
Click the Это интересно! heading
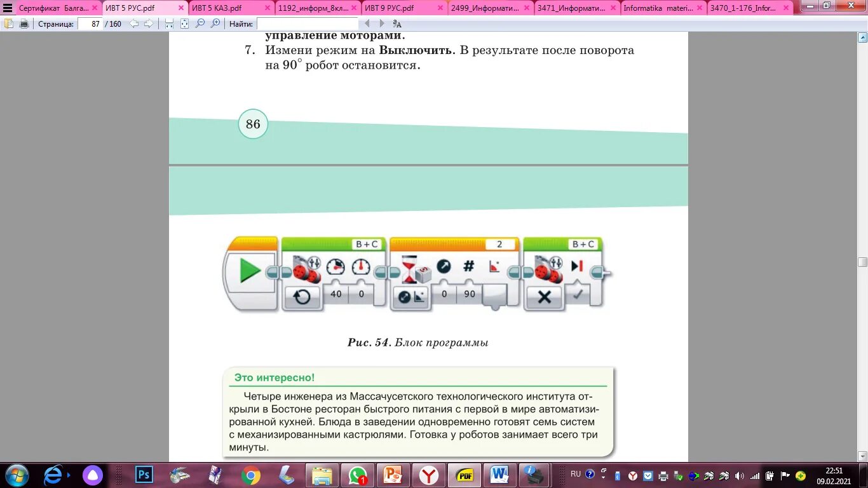[275, 377]
